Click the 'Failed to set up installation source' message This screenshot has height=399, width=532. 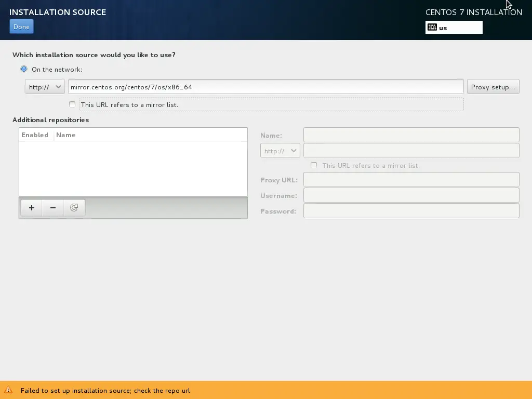pos(105,391)
